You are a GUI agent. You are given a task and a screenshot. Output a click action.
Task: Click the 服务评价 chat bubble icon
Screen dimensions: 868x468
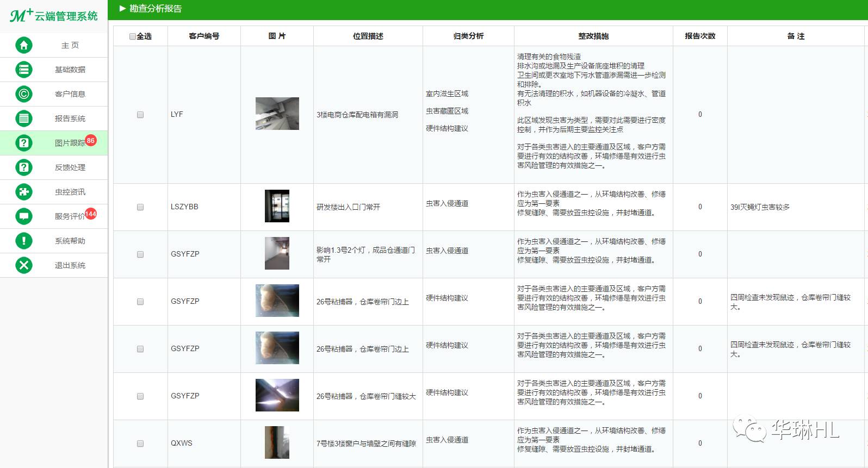(x=24, y=216)
